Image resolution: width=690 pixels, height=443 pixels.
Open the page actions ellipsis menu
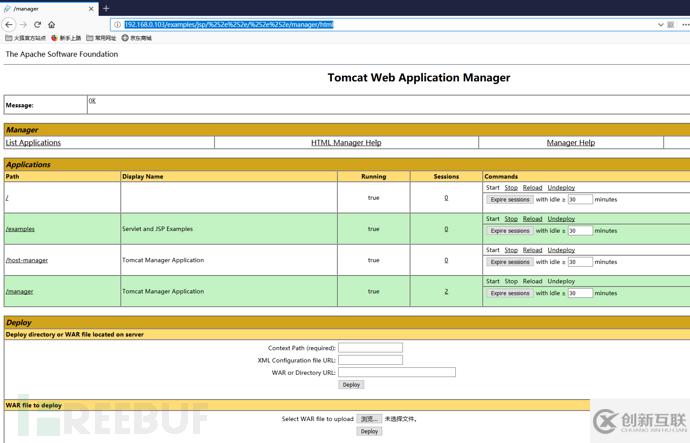click(x=685, y=25)
